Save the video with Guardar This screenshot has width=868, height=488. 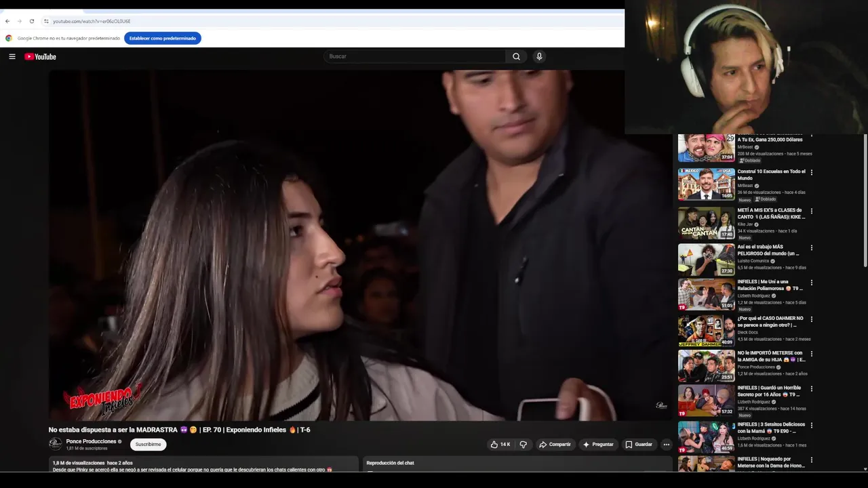[639, 445]
